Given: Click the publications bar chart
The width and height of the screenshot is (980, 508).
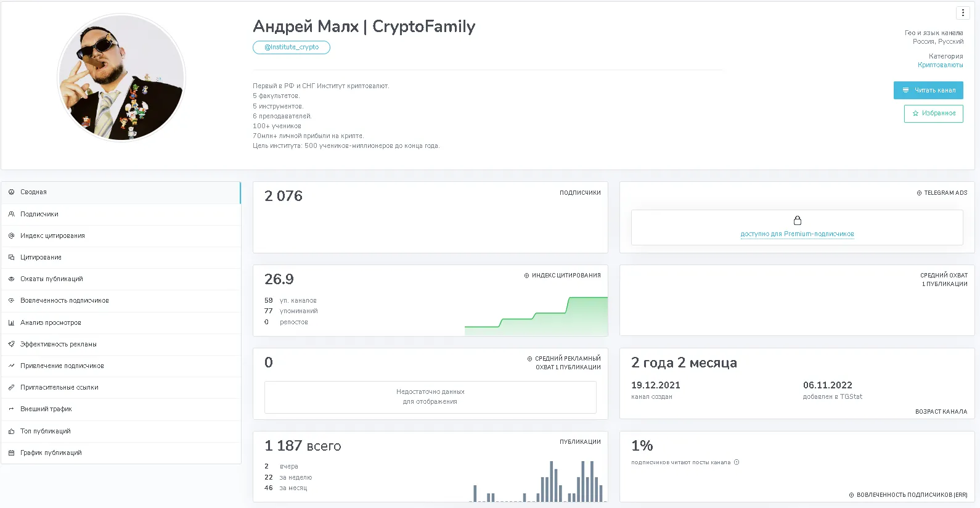Looking at the screenshot, I should point(537,481).
